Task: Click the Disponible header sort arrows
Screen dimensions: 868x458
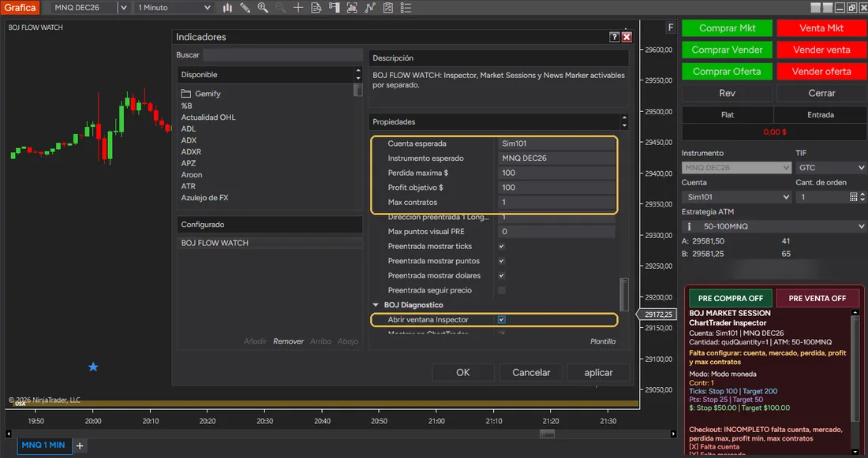Action: 358,74
